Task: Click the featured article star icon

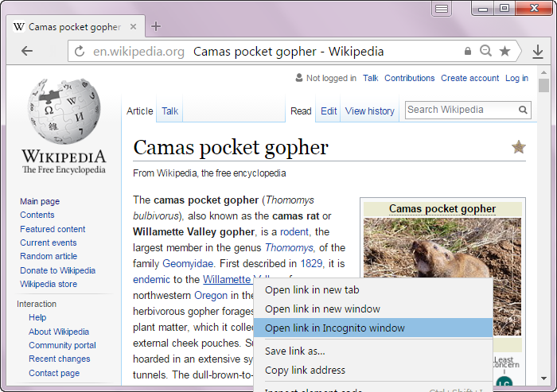Action: 519,146
